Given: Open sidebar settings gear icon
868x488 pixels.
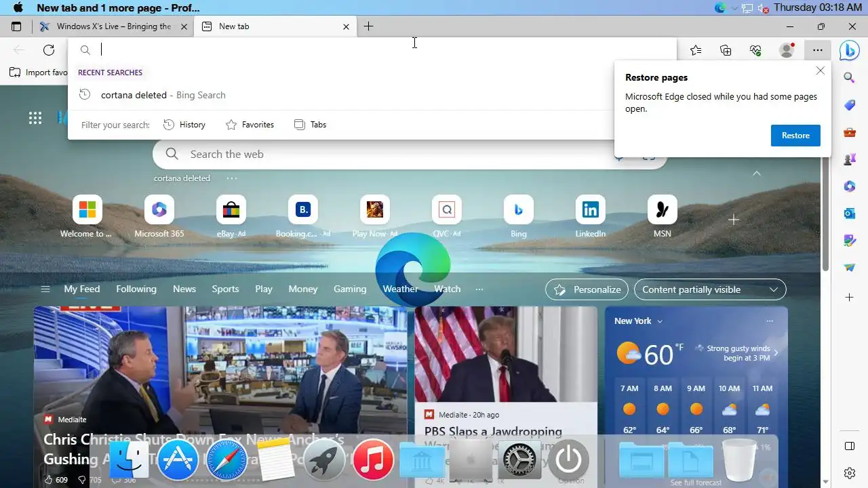Looking at the screenshot, I should tap(849, 473).
